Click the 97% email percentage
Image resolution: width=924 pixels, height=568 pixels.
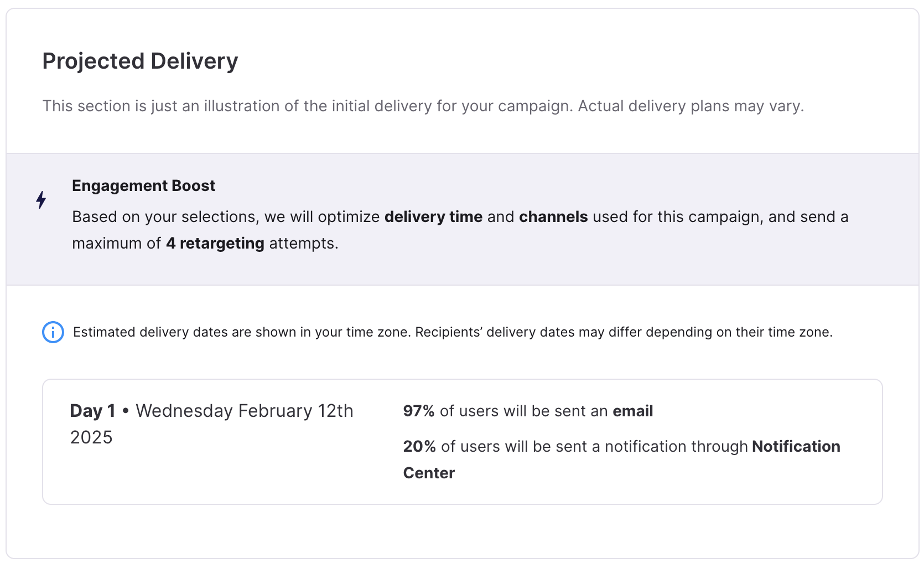(419, 411)
